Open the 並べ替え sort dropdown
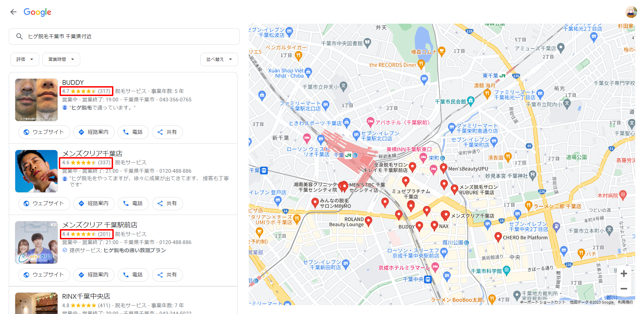The width and height of the screenshot is (644, 314). [x=219, y=59]
